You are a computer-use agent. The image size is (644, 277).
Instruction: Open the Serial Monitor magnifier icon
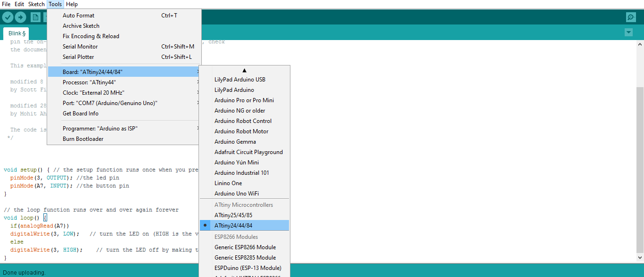click(631, 17)
